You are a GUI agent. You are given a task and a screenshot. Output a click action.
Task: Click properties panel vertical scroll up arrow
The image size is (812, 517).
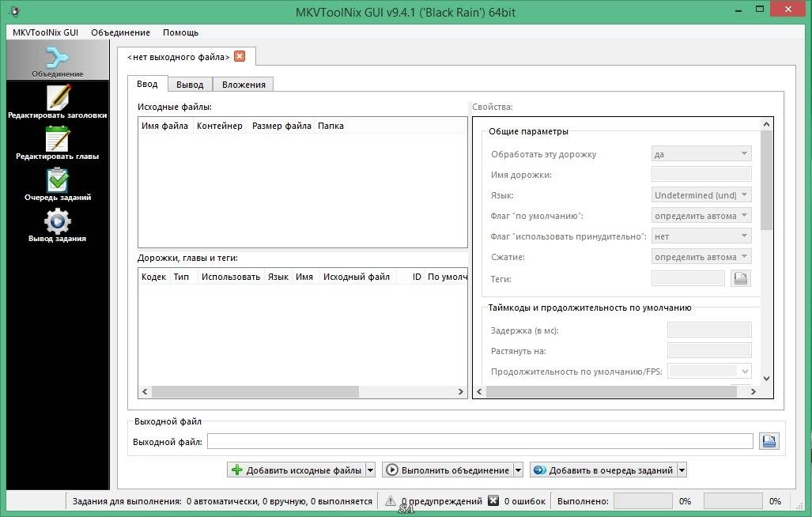coord(766,124)
